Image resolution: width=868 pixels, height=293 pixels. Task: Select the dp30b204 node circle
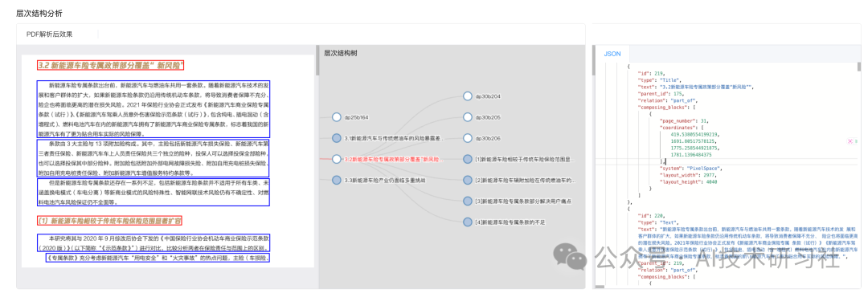coord(467,96)
